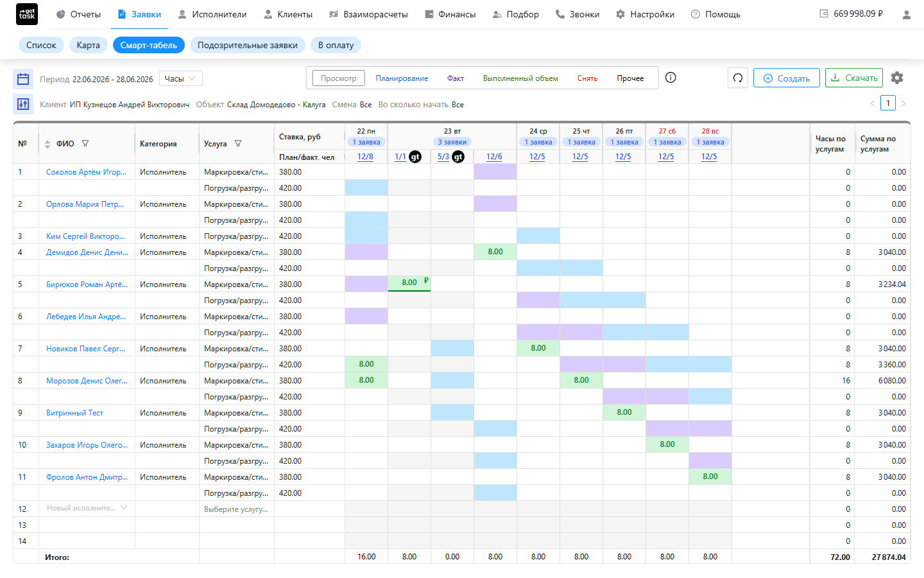This screenshot has height=578, width=924.
Task: Click the refresh table icon
Action: coord(738,78)
